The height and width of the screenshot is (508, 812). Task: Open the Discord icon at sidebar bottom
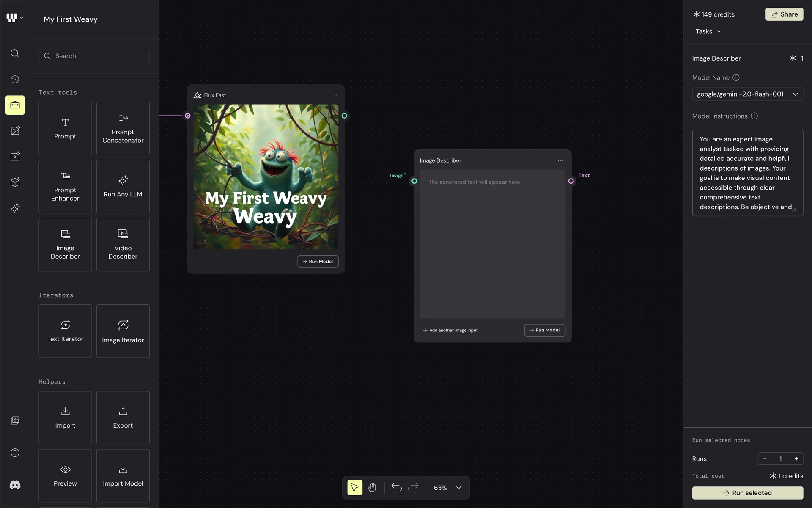(x=15, y=485)
